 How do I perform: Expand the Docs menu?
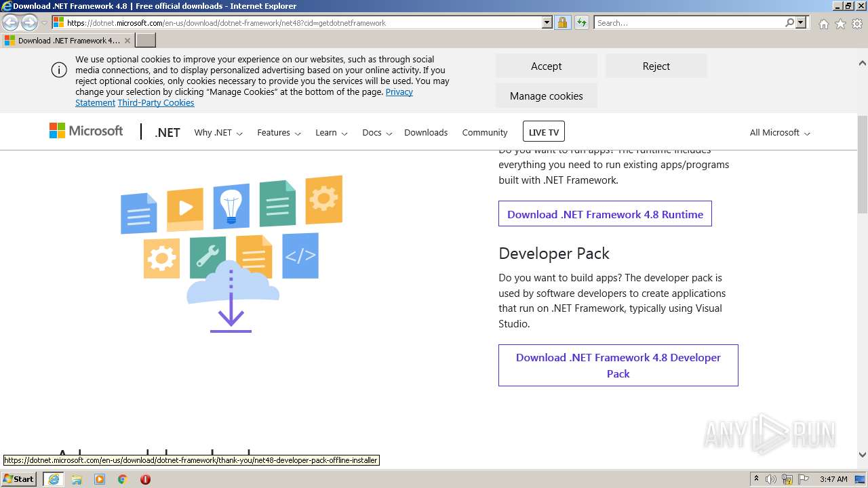coord(377,133)
